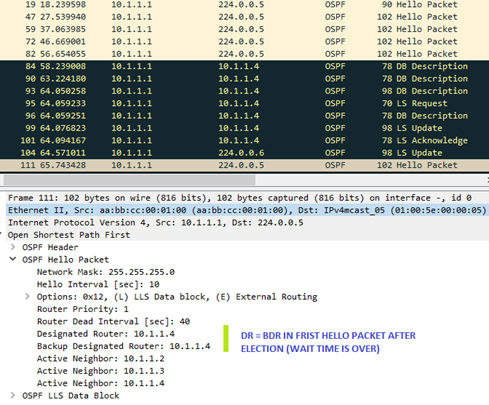Select the Ethernet II header line
489x405 pixels.
247,210
